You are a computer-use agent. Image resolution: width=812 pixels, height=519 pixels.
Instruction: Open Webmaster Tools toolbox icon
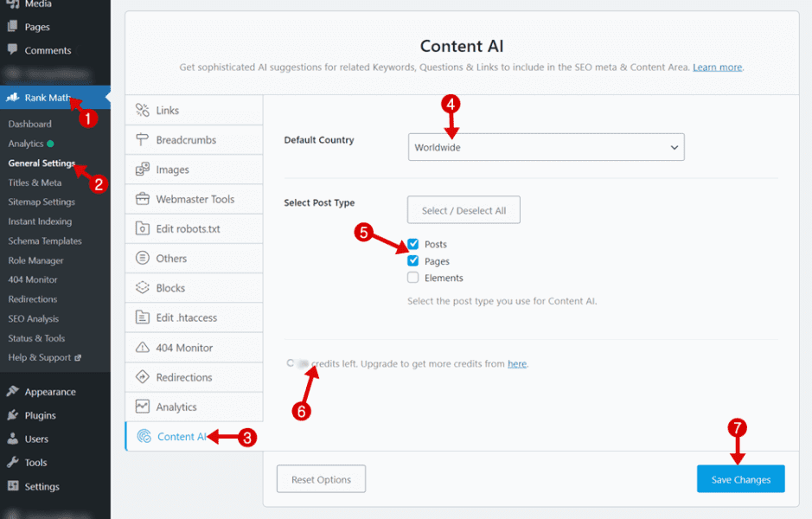click(143, 199)
